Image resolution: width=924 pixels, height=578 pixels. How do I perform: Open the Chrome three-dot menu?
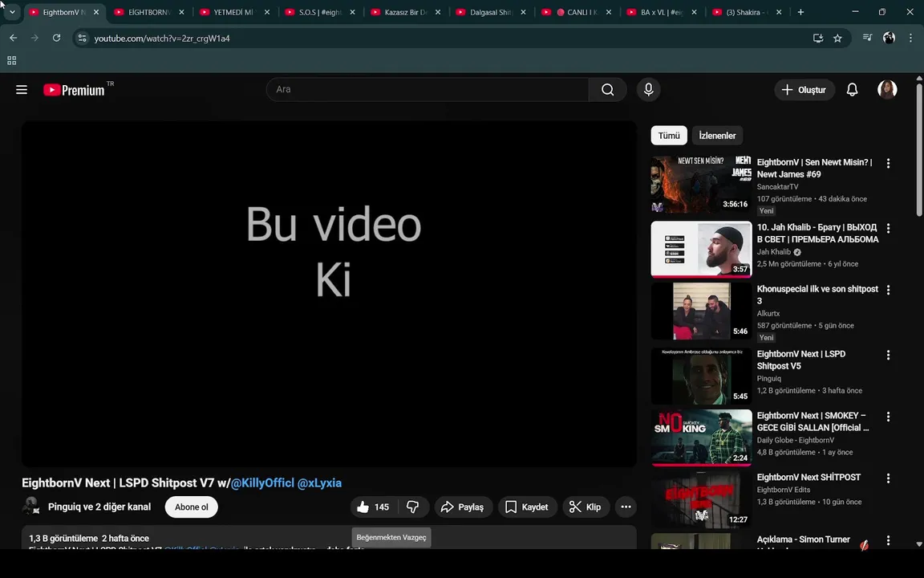(x=910, y=38)
